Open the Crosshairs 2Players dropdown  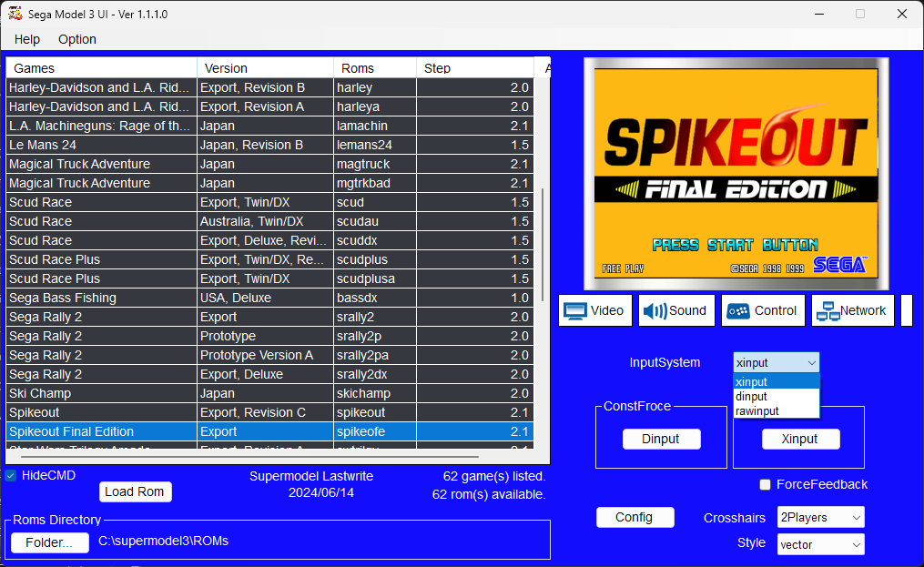(820, 518)
